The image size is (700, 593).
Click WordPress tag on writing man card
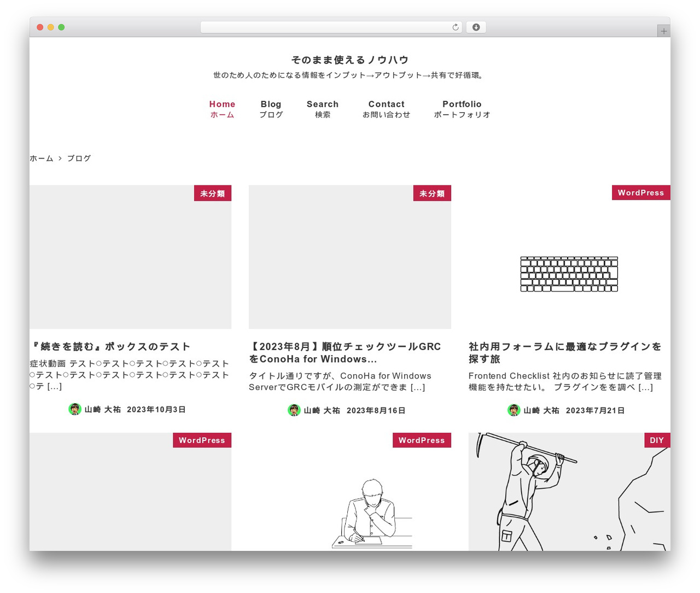click(x=422, y=440)
